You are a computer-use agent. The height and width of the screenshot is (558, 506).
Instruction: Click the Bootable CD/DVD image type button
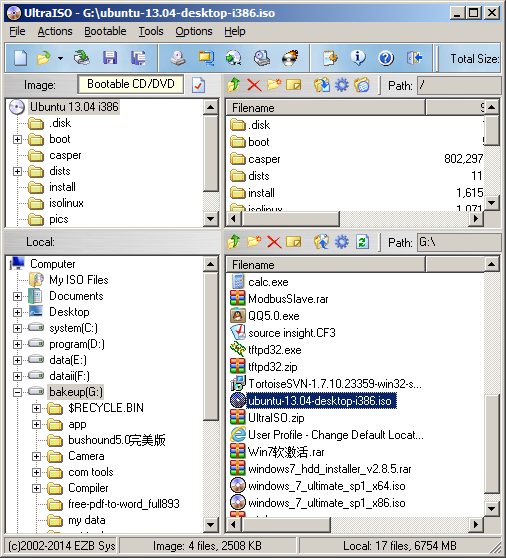pyautogui.click(x=131, y=84)
